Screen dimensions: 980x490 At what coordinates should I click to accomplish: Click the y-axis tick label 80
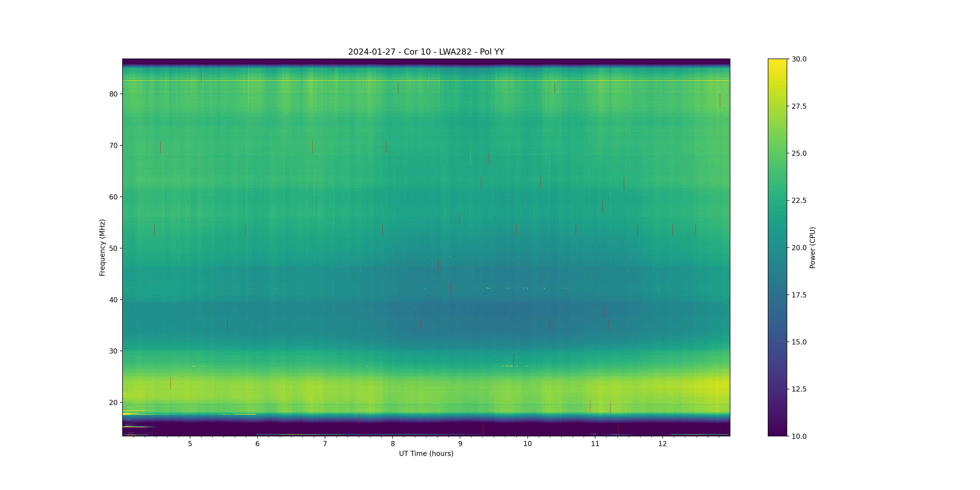click(x=113, y=94)
